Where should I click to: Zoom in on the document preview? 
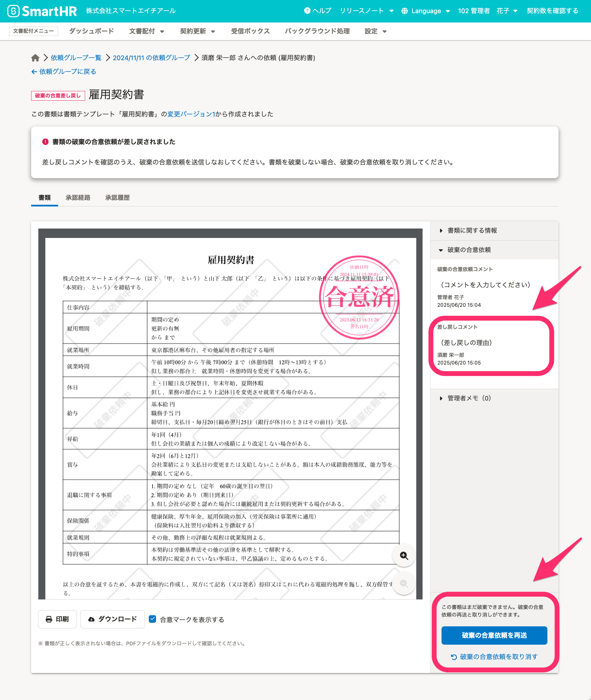pyautogui.click(x=404, y=555)
